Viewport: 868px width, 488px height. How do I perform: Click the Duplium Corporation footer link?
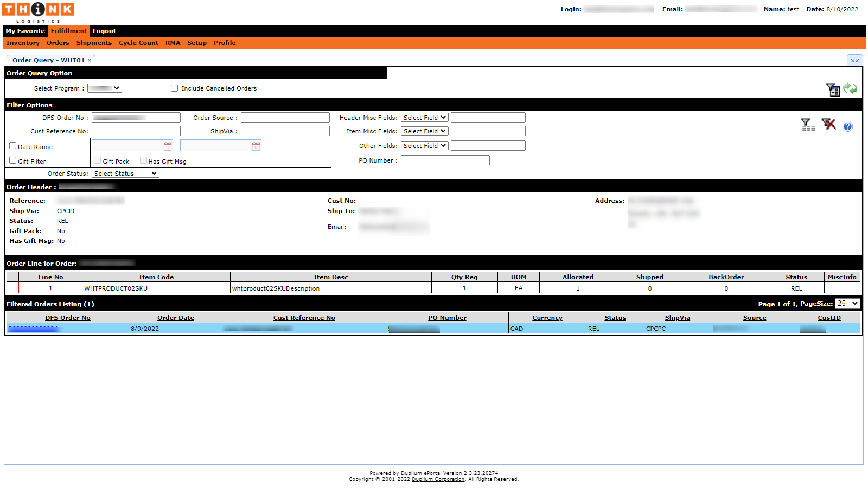pos(438,479)
